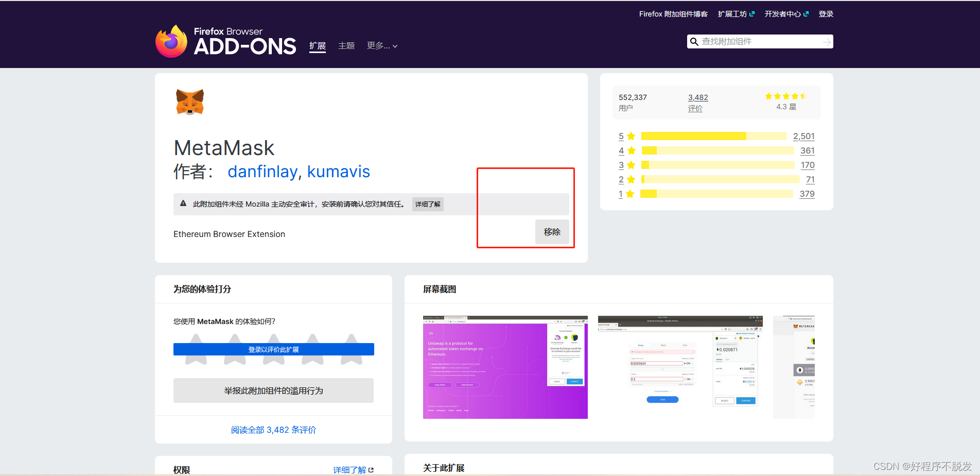Click the star beside rating 1
The width and height of the screenshot is (980, 476).
click(x=630, y=194)
